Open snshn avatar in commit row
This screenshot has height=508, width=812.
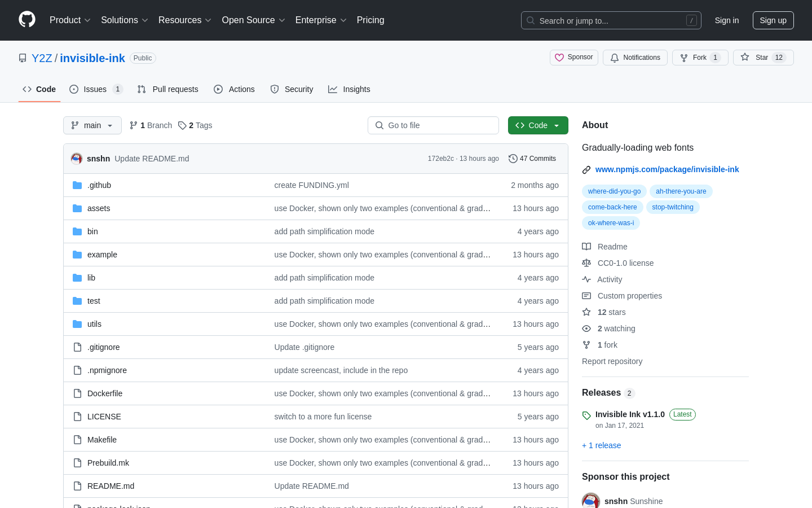click(x=77, y=159)
